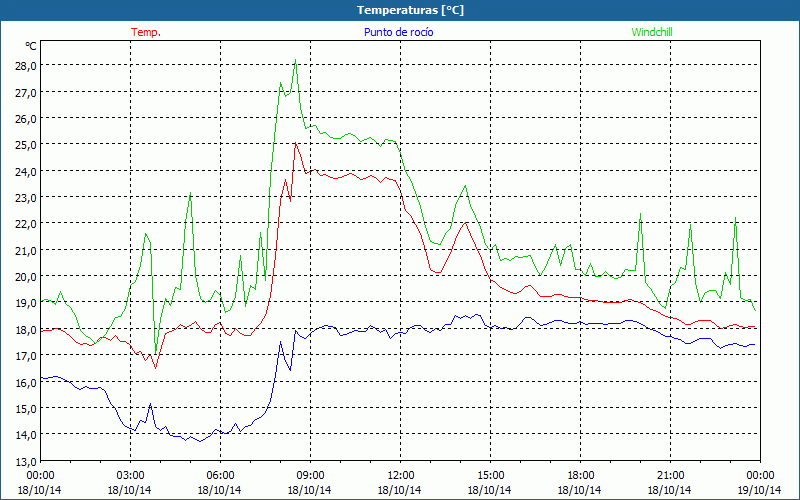This screenshot has width=800, height=500.
Task: Click the 21,0 y-axis value
Action: [x=24, y=251]
